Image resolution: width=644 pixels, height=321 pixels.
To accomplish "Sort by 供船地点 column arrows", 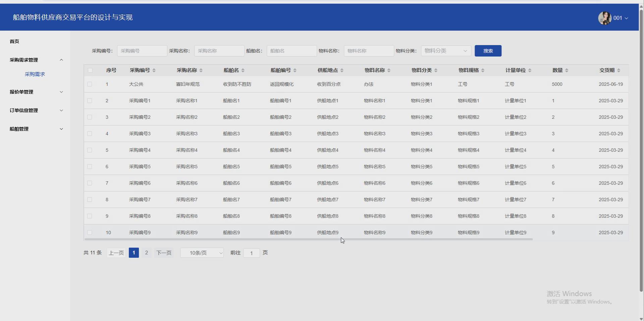I will 342,70.
